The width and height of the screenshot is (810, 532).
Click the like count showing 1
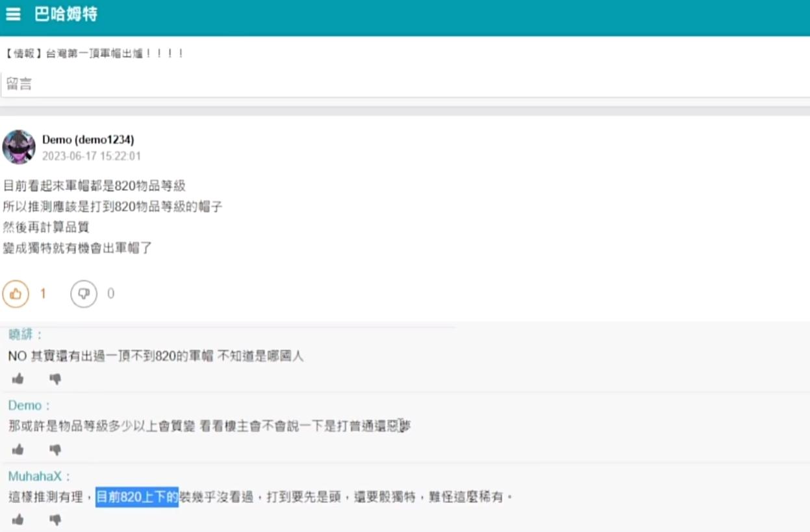pos(42,294)
